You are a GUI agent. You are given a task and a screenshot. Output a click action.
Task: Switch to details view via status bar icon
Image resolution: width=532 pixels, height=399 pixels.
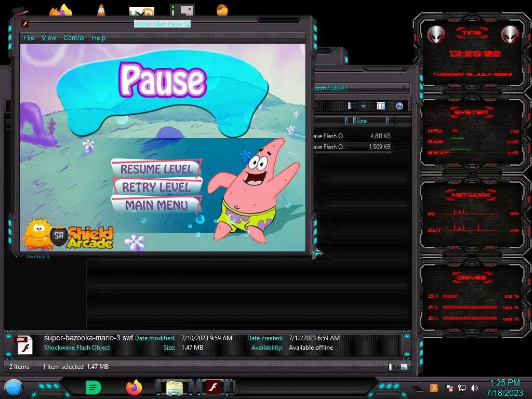[393, 367]
